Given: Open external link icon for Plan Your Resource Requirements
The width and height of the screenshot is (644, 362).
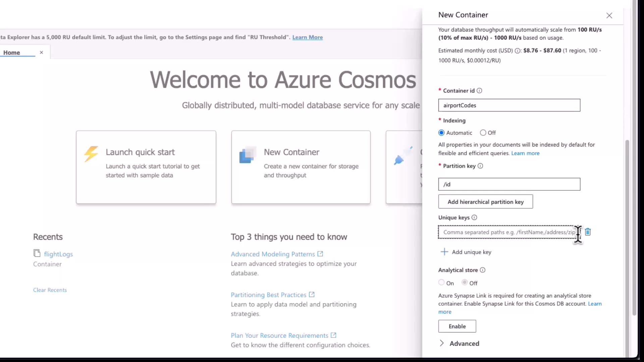Looking at the screenshot, I should pyautogui.click(x=333, y=335).
